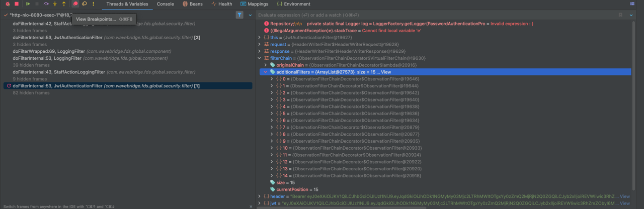Expand list element 5 ObservationFilter@19636
The image size is (644, 209).
pos(272,114)
